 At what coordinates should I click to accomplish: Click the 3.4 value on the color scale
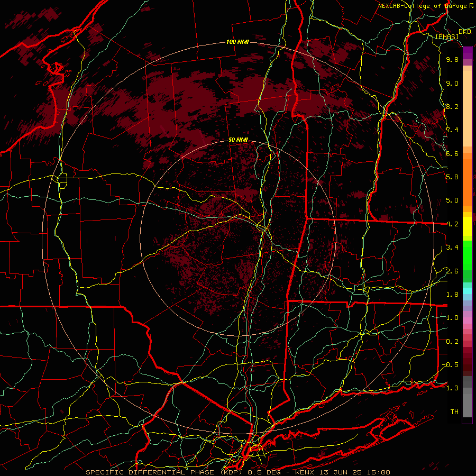pos(452,248)
